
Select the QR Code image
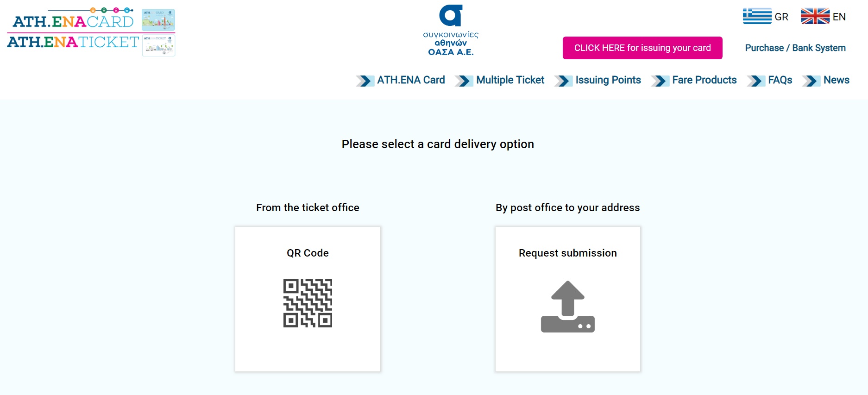click(x=307, y=303)
